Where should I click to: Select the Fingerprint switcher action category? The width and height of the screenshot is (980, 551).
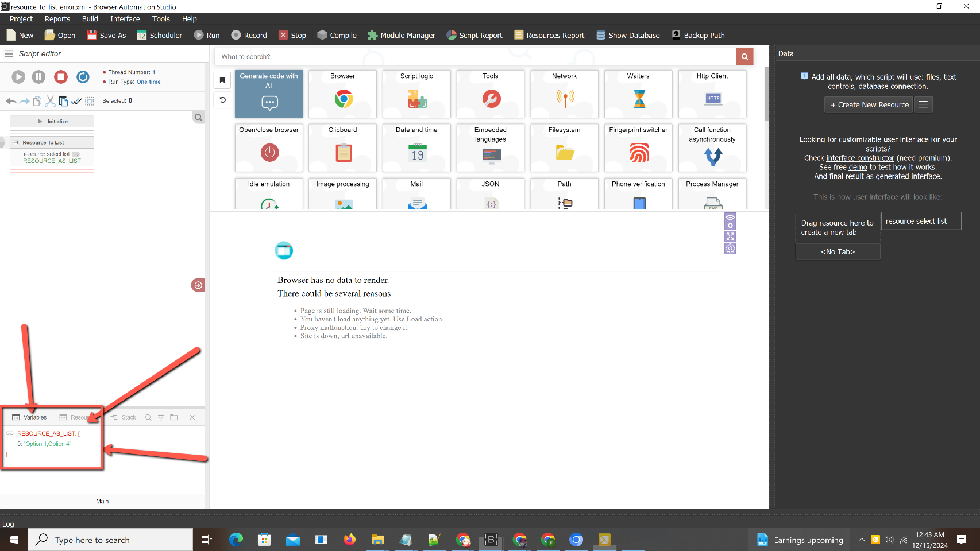coord(638,148)
